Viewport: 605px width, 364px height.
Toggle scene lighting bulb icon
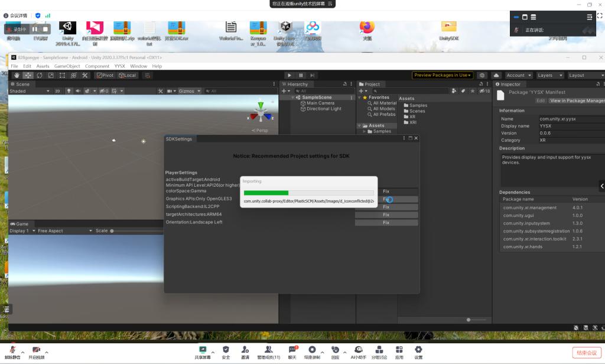[x=69, y=91]
